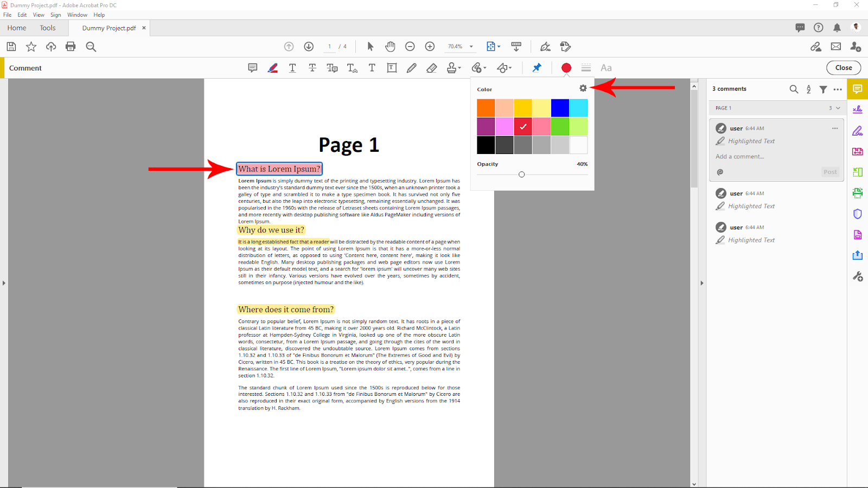This screenshot has height=488, width=868.
Task: Choose the black color swatch
Action: click(x=486, y=145)
